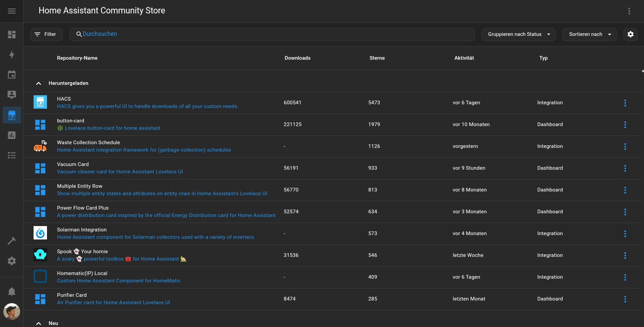Select the HACS sidebar icon
Screen dimensions: 644x327
click(12, 115)
